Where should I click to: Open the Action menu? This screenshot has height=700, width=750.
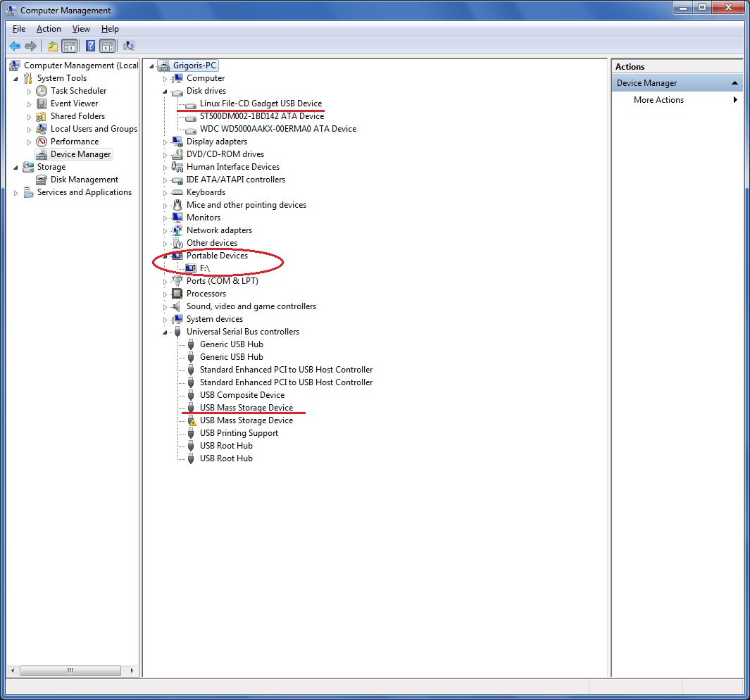[x=49, y=29]
